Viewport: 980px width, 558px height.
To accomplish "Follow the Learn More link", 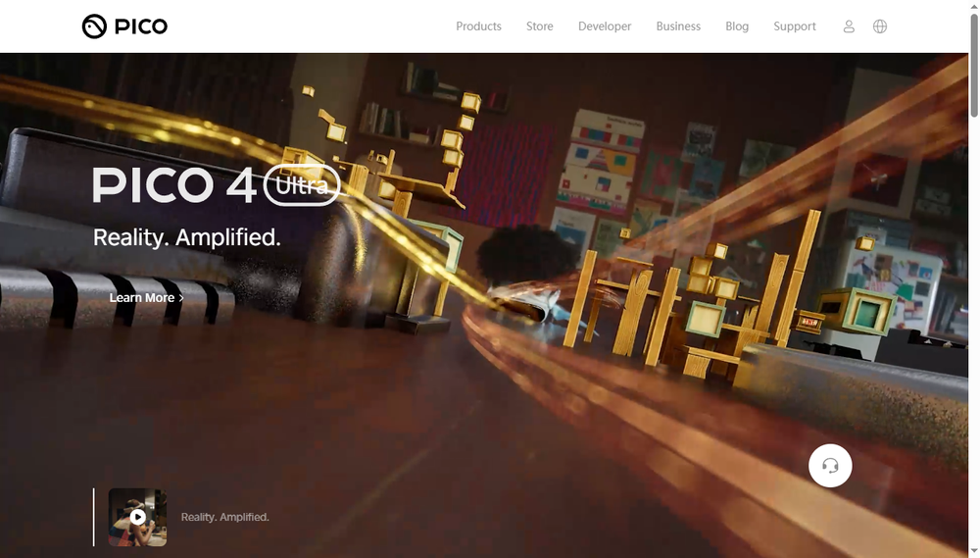I will 146,298.
